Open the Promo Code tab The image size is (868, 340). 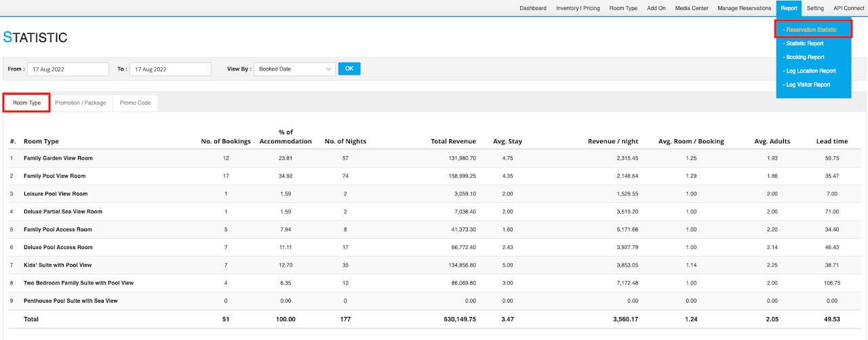(135, 103)
